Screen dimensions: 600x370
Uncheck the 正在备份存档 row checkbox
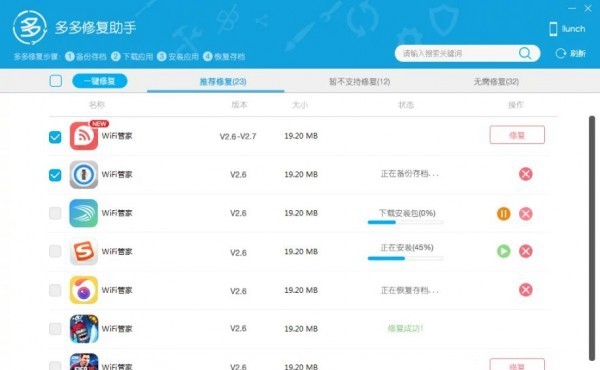click(55, 175)
